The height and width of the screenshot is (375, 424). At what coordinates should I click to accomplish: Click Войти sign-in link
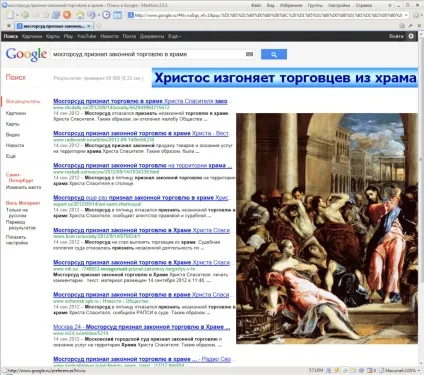(396, 36)
